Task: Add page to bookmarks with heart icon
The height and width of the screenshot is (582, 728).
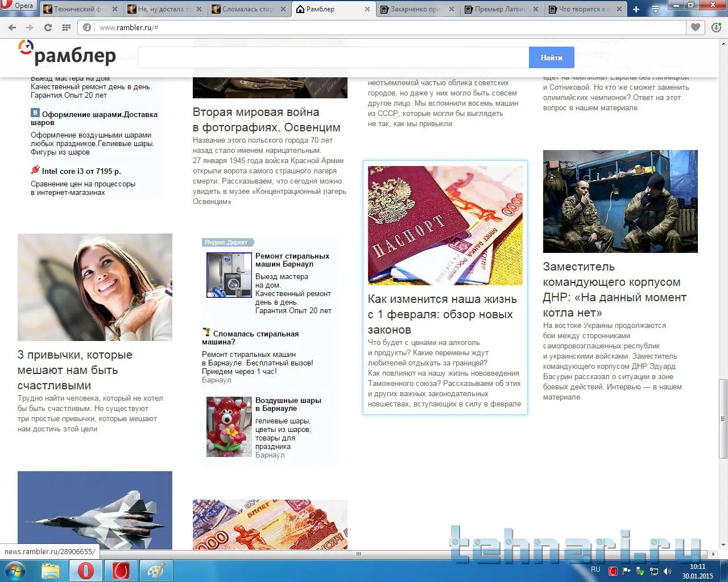Action: pyautogui.click(x=695, y=27)
